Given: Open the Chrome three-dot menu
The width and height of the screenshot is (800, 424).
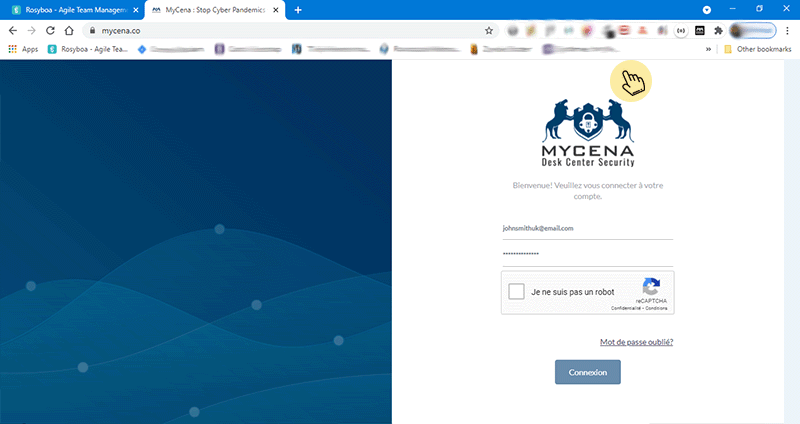Looking at the screenshot, I should [789, 30].
